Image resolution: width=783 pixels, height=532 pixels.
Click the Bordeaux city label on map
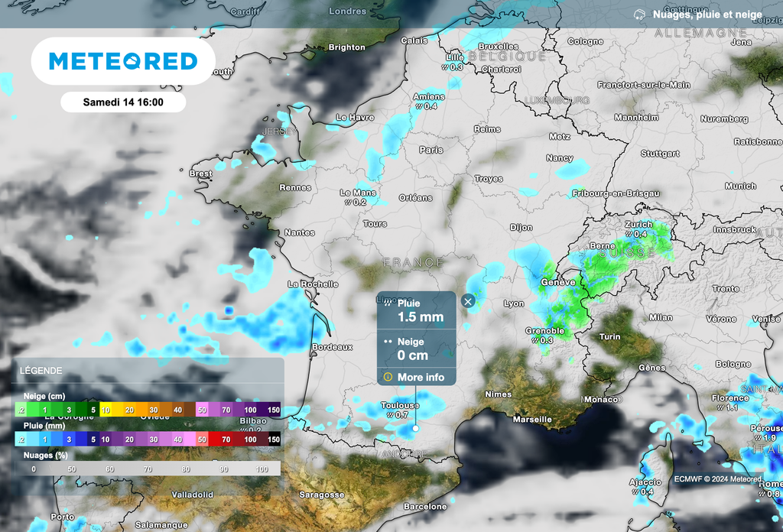click(x=332, y=347)
